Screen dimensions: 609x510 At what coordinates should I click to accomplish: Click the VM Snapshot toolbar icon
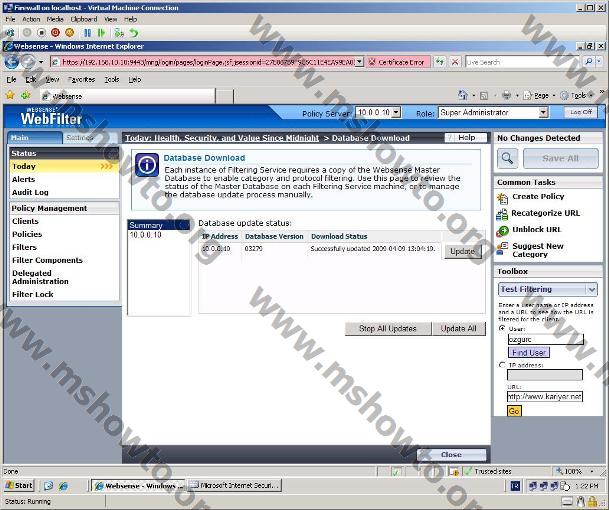119,33
